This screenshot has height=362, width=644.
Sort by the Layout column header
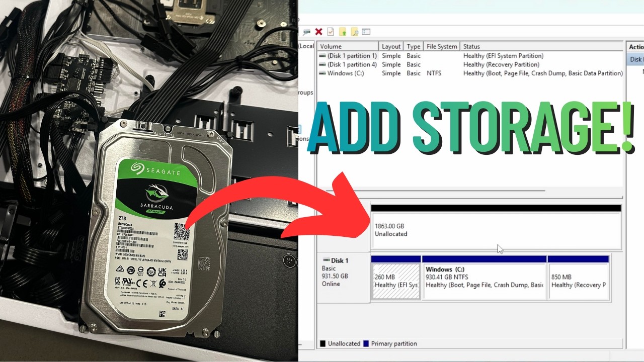tap(391, 46)
